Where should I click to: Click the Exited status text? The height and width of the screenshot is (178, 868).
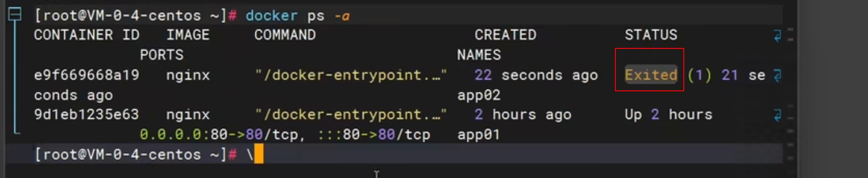coord(651,75)
